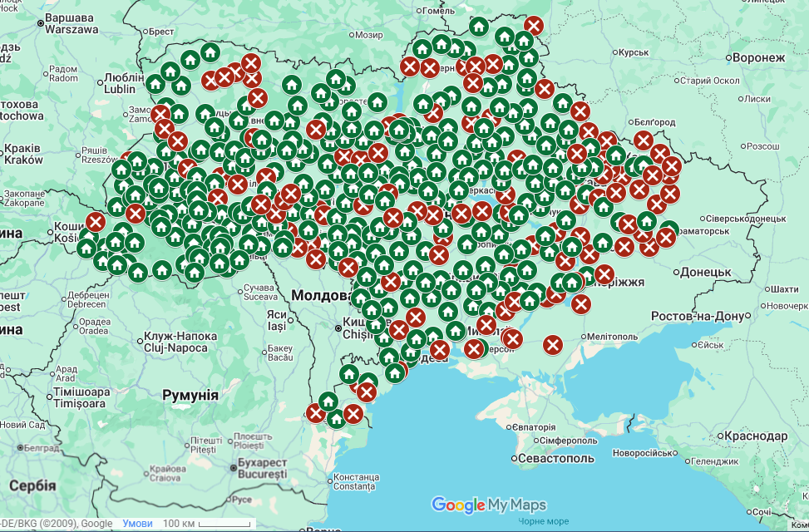
Task: Select the green house marker right of Молдова label
Action: pos(360,298)
